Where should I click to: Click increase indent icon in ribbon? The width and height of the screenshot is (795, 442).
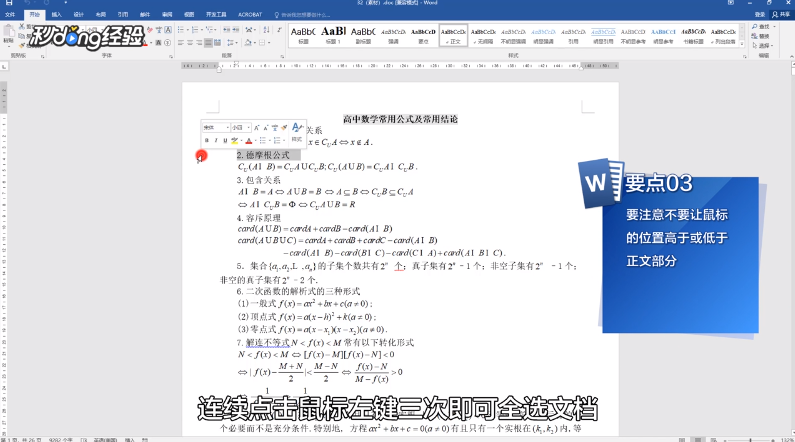[236, 29]
